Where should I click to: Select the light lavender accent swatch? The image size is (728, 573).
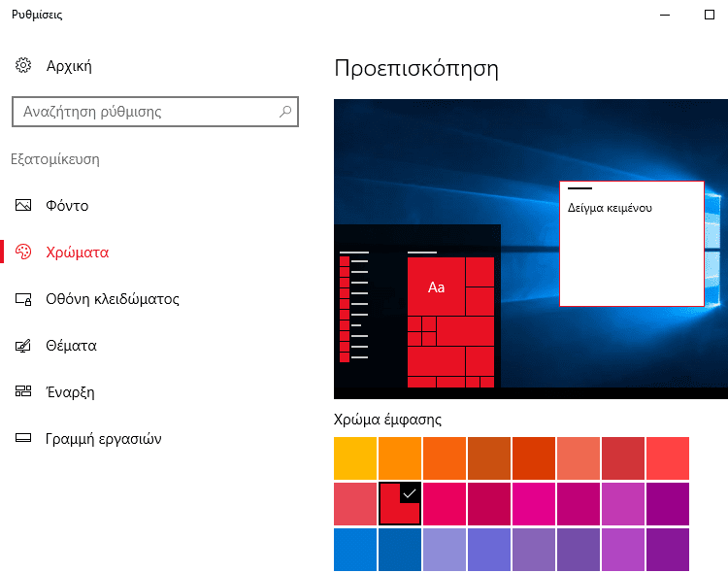point(445,550)
